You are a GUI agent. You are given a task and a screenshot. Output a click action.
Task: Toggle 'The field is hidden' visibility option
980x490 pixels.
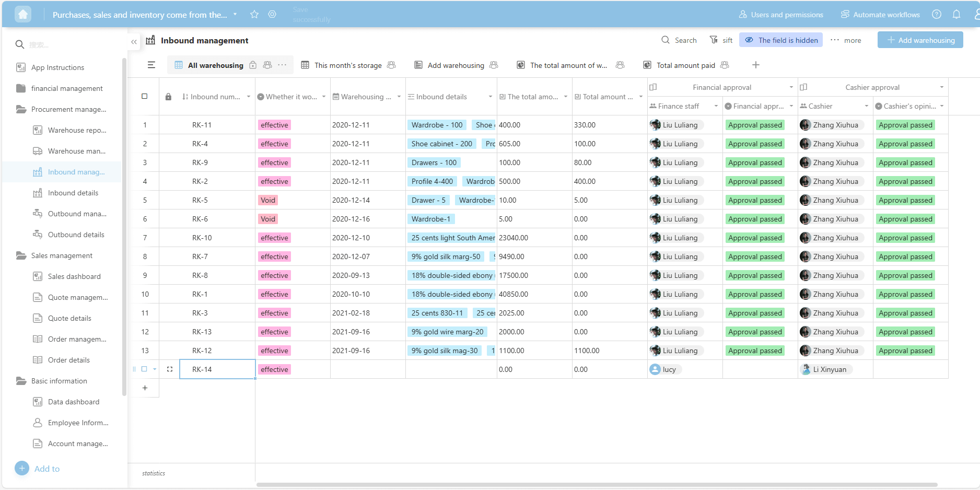point(781,40)
